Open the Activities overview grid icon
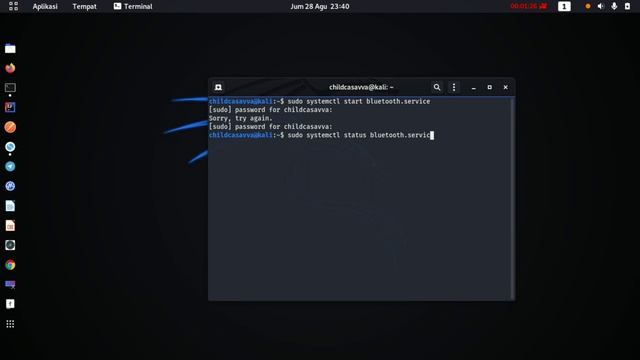This screenshot has height=360, width=640. point(13,6)
